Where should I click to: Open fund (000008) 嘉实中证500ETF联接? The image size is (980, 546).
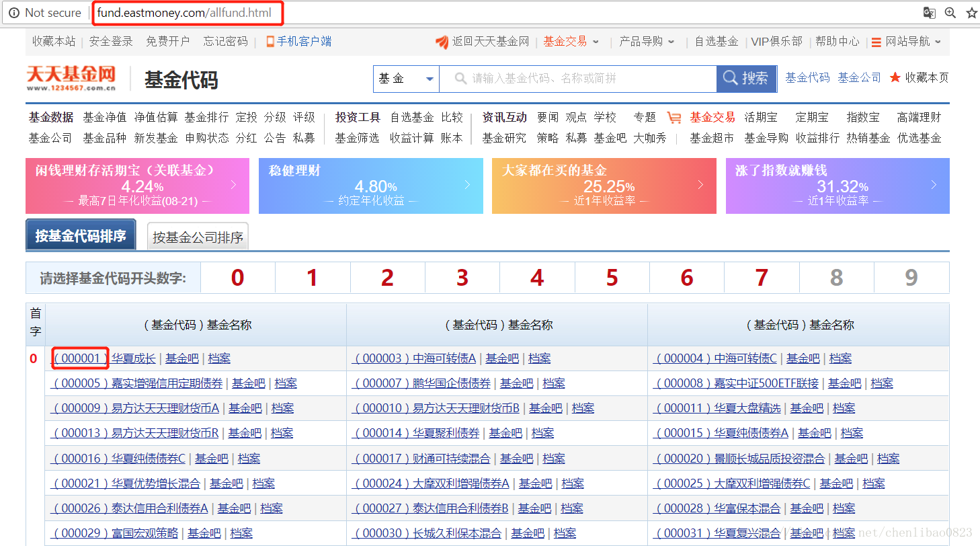pyautogui.click(x=736, y=383)
